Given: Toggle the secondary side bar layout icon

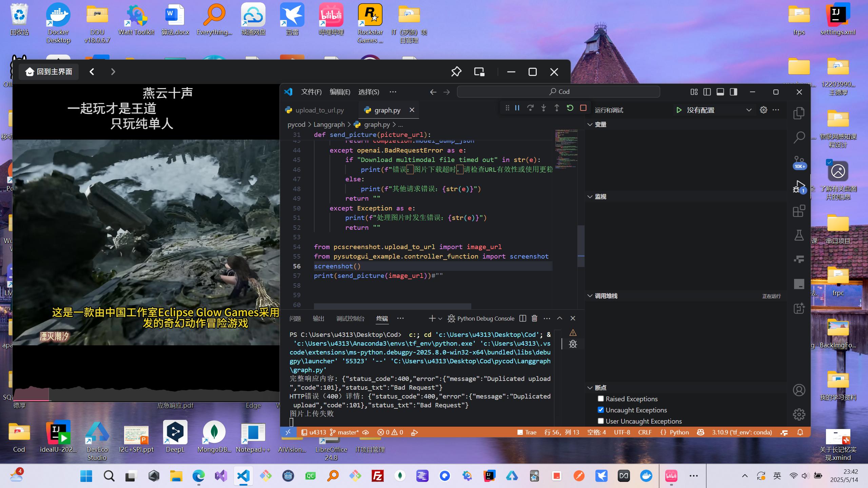Looking at the screenshot, I should pos(733,92).
